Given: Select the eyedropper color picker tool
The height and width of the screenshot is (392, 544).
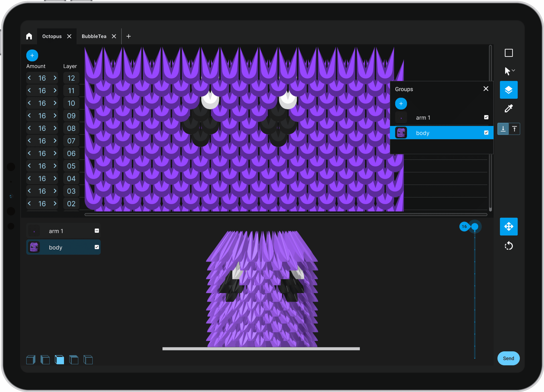Looking at the screenshot, I should (x=508, y=109).
